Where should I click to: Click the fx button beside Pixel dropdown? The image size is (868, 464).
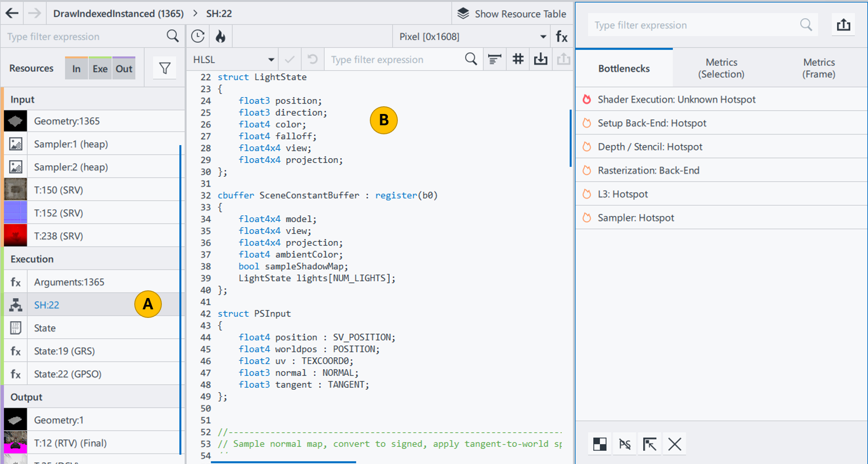[561, 36]
